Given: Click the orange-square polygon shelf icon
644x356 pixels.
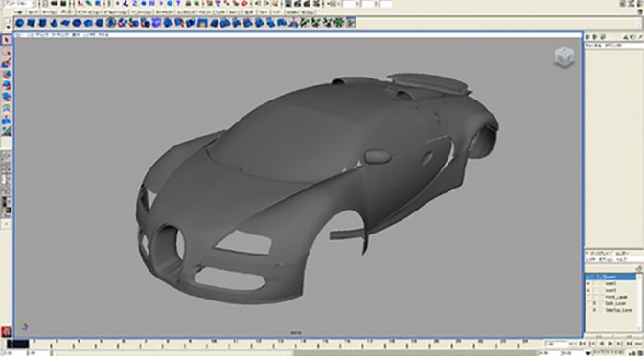Looking at the screenshot, I should click(201, 23).
